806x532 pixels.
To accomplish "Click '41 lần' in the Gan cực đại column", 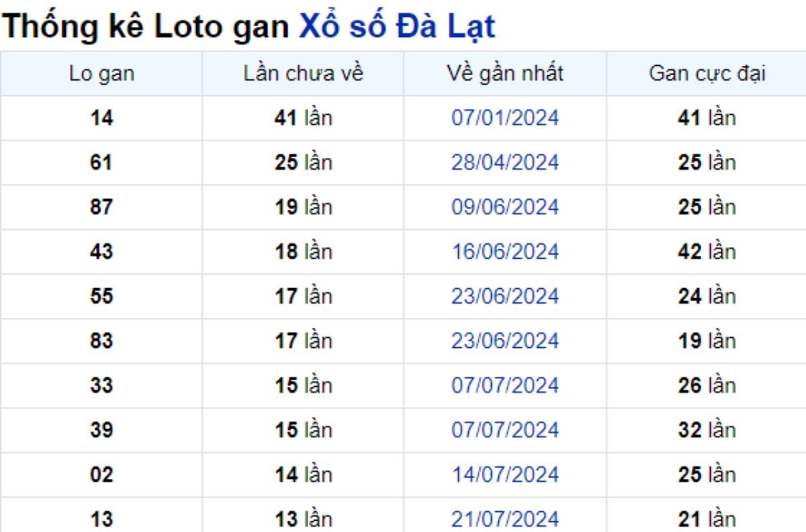I will [707, 118].
